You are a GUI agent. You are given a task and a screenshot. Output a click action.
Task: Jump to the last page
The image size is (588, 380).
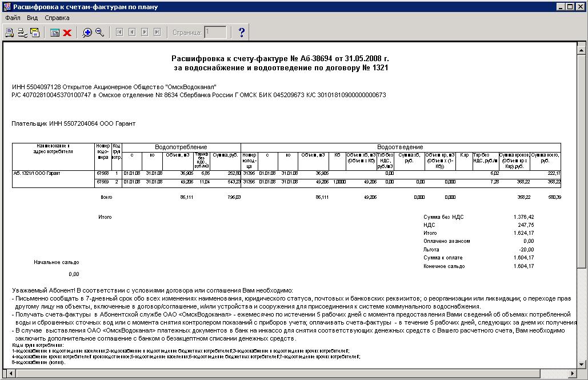tap(157, 33)
